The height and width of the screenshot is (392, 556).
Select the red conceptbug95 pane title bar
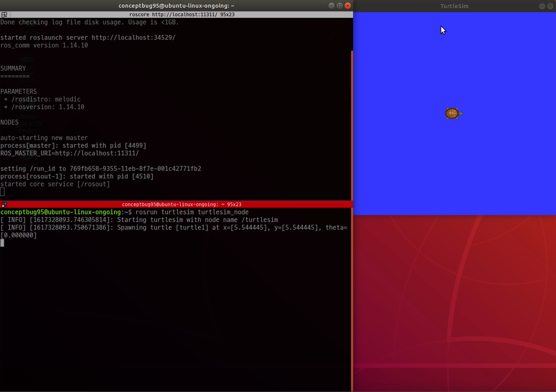[x=182, y=205]
